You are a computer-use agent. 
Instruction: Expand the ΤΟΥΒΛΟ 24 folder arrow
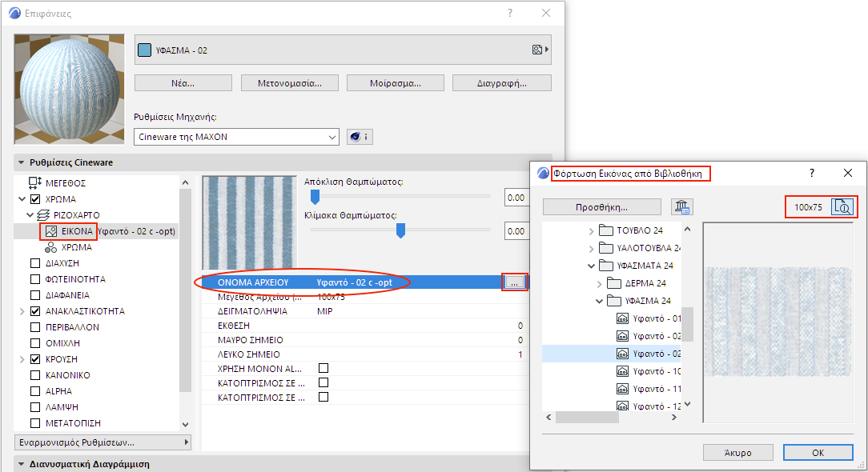[591, 230]
